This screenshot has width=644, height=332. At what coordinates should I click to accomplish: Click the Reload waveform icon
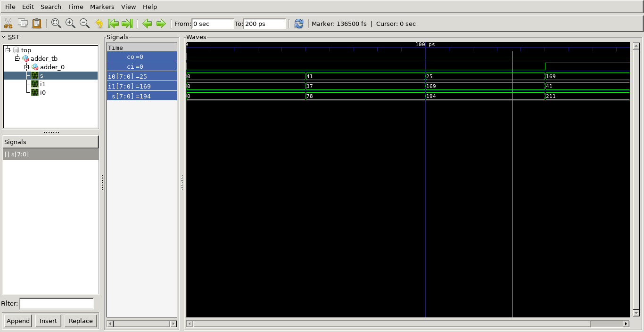pos(298,23)
